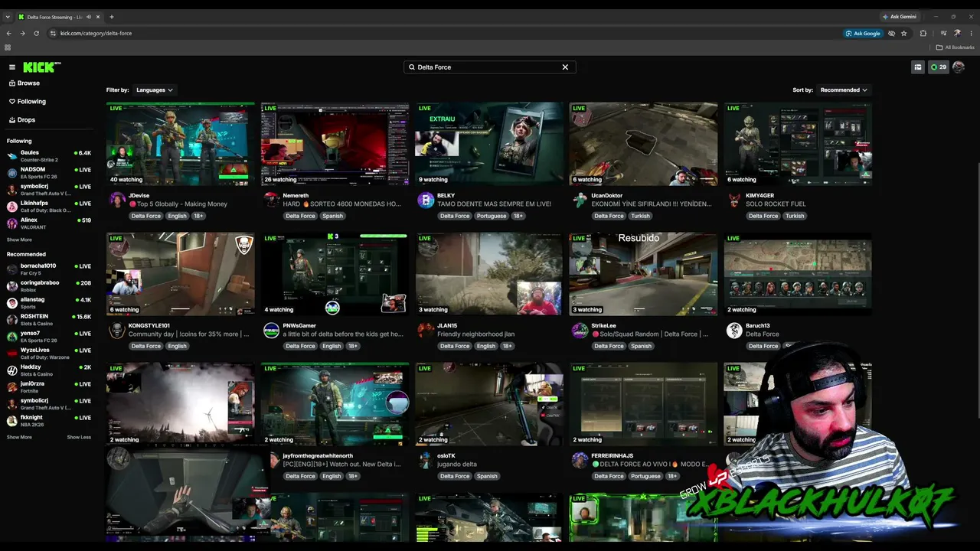Click BELKY channel avatar

tap(426, 201)
